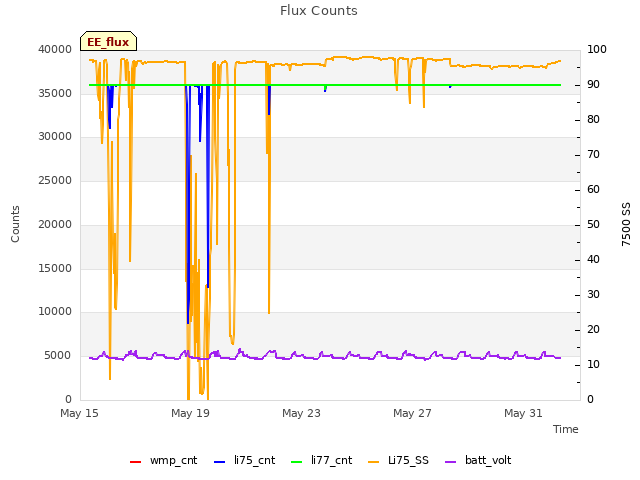Click the green li77_cnt legend swatch
Screen dimensions: 640x480
(296, 462)
